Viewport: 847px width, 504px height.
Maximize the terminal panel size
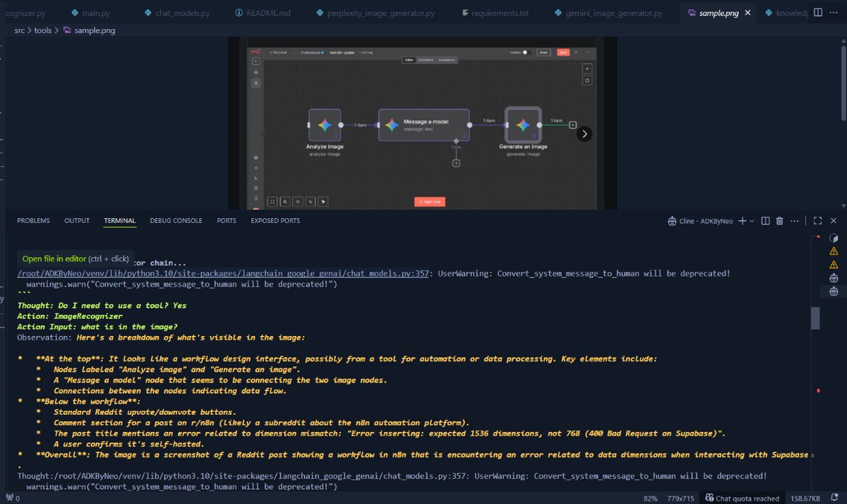(x=817, y=221)
